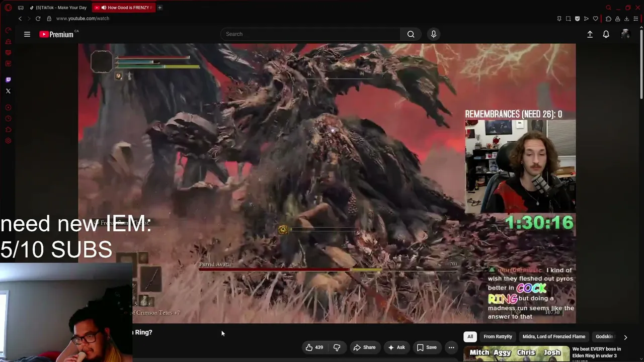
Task: View site security lock information
Action: [x=49, y=19]
